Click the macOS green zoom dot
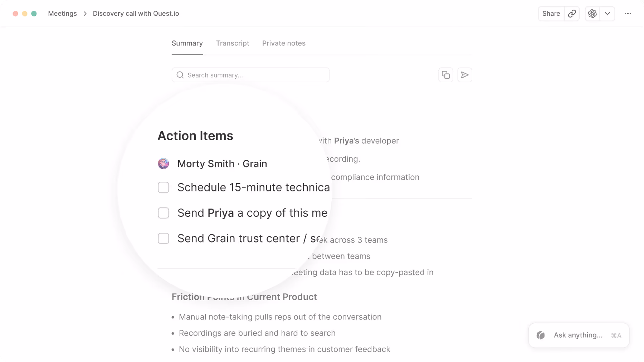644x362 pixels. pos(34,13)
